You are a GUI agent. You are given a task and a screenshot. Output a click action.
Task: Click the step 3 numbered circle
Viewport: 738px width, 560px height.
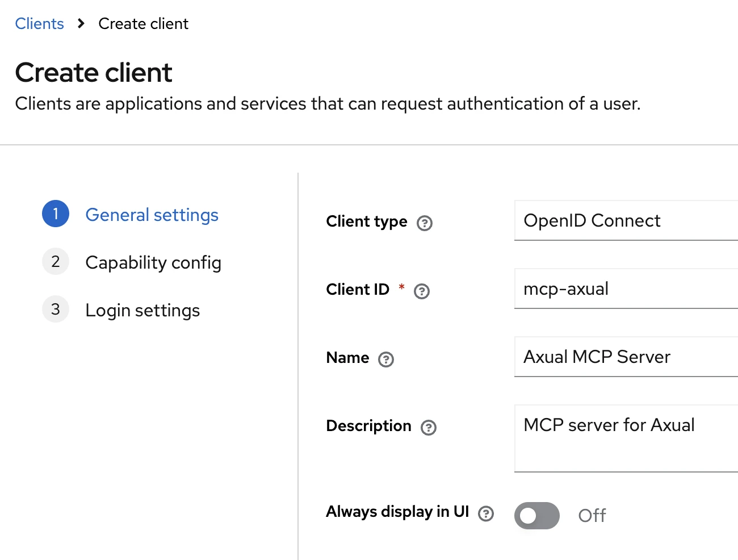point(55,309)
